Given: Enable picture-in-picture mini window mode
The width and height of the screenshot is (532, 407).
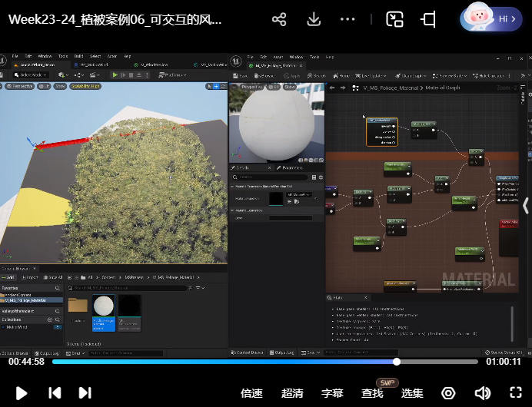Looking at the screenshot, I should pyautogui.click(x=394, y=19).
